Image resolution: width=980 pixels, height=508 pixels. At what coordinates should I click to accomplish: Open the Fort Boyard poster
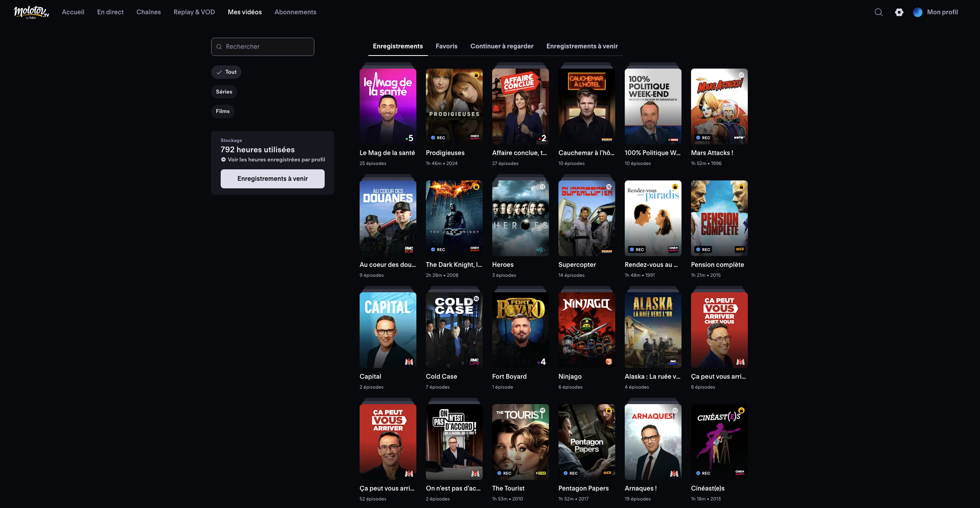[x=520, y=330]
